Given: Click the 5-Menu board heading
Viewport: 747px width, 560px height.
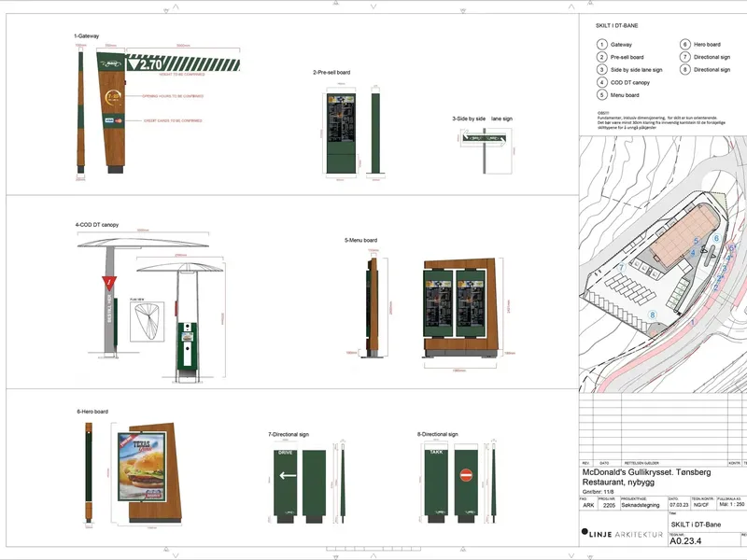Looking at the screenshot, I should [x=360, y=241].
